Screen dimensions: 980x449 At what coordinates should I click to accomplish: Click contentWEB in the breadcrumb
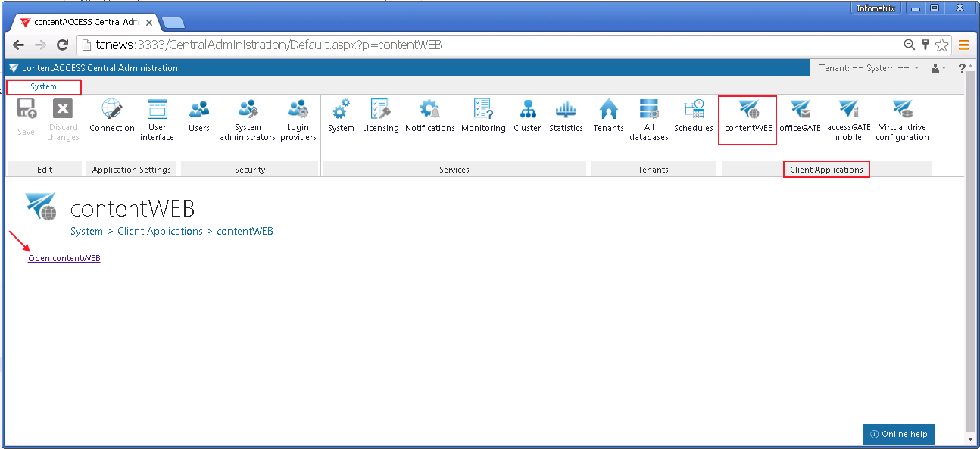pos(245,231)
